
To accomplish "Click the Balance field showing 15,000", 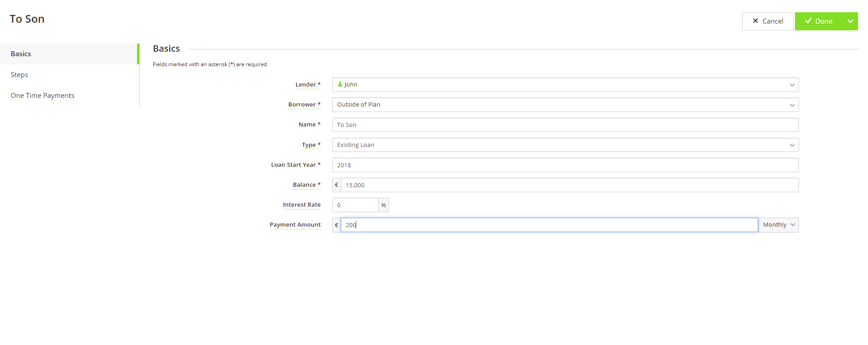I will point(570,185).
